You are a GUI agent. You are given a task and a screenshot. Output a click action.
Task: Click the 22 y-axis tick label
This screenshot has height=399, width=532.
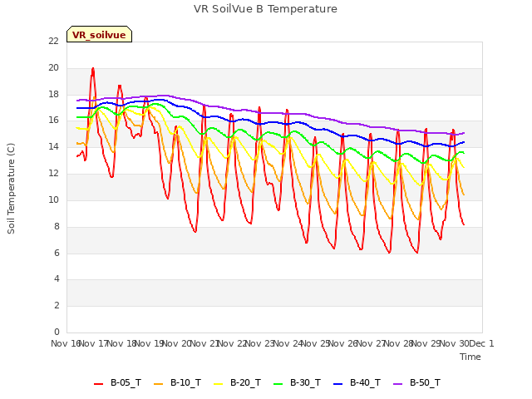[53, 41]
